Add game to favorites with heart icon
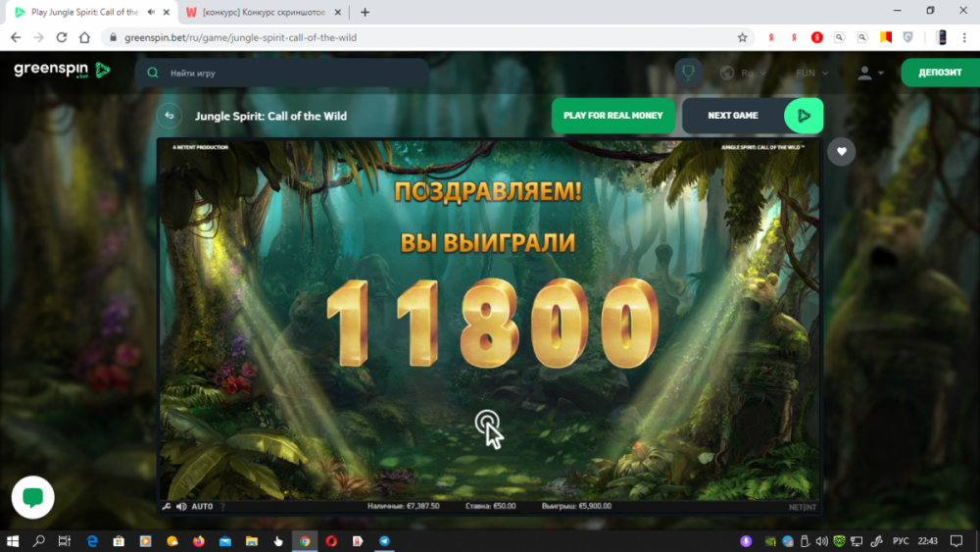The width and height of the screenshot is (980, 552). [x=841, y=151]
